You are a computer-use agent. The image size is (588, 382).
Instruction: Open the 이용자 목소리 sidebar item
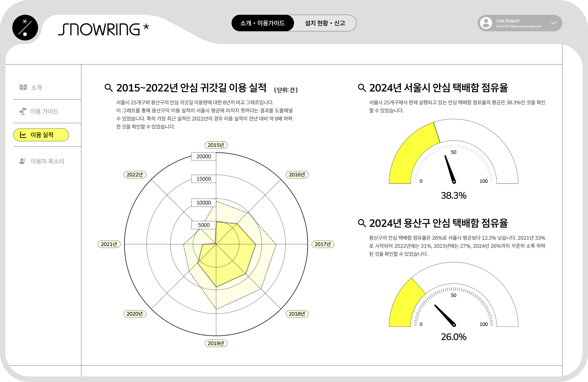point(47,161)
